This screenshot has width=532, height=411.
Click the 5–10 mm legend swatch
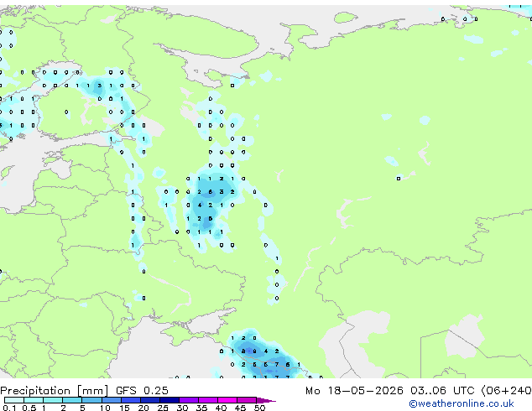pyautogui.click(x=91, y=400)
